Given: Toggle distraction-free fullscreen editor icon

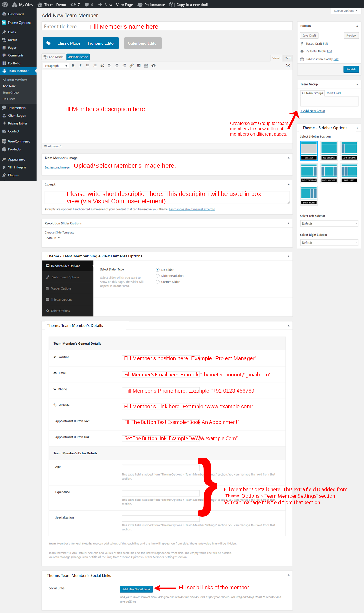Looking at the screenshot, I should [288, 66].
